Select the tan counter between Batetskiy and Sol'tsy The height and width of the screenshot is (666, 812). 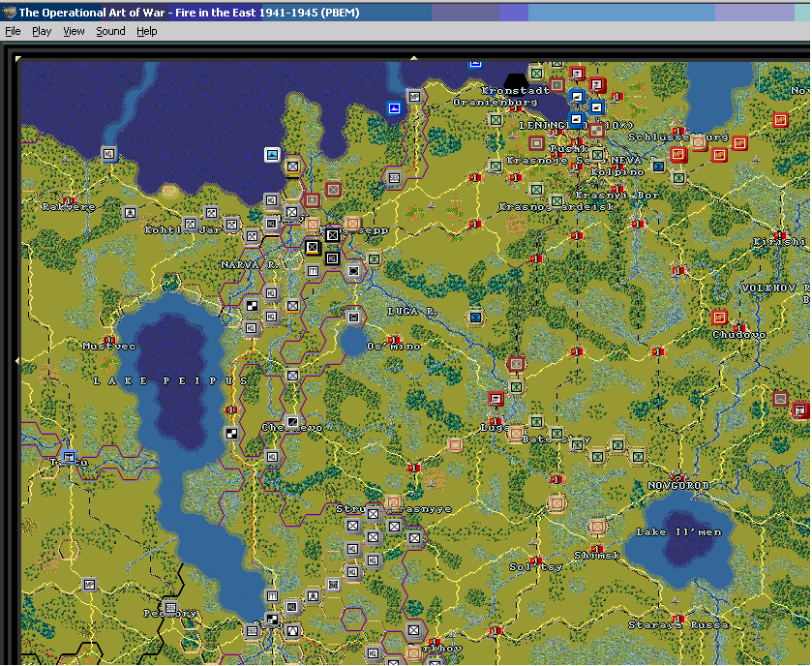(x=556, y=502)
